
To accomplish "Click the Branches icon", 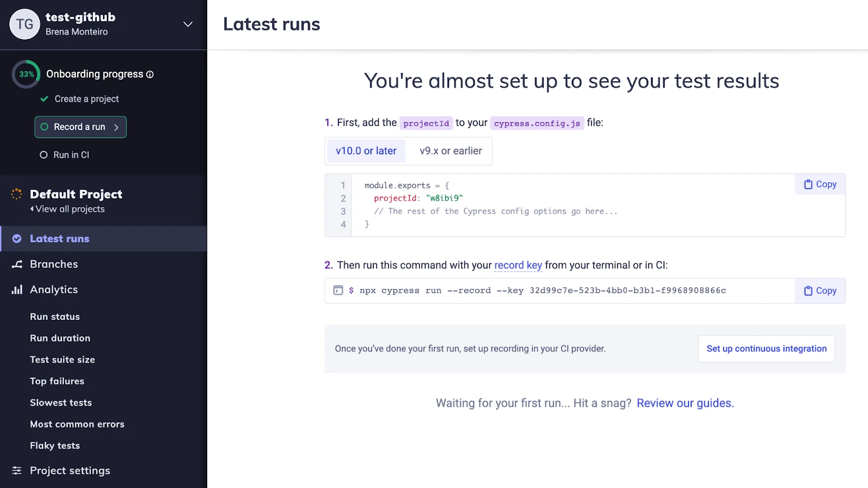I will pos(17,264).
